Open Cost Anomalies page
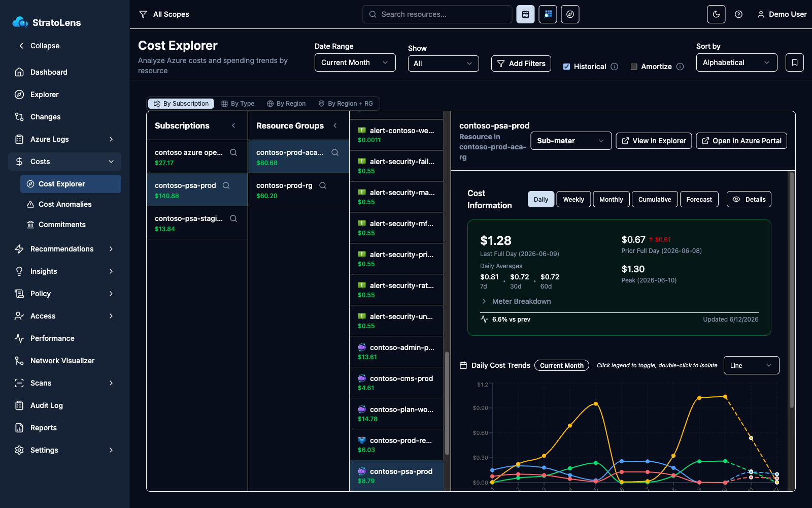 (x=71, y=204)
